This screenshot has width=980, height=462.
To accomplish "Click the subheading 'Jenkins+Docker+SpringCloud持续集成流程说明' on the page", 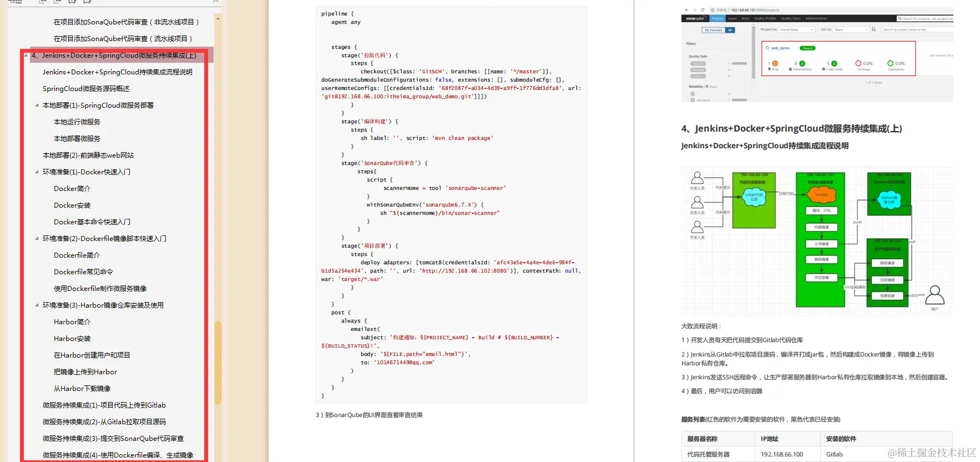I will 765,146.
